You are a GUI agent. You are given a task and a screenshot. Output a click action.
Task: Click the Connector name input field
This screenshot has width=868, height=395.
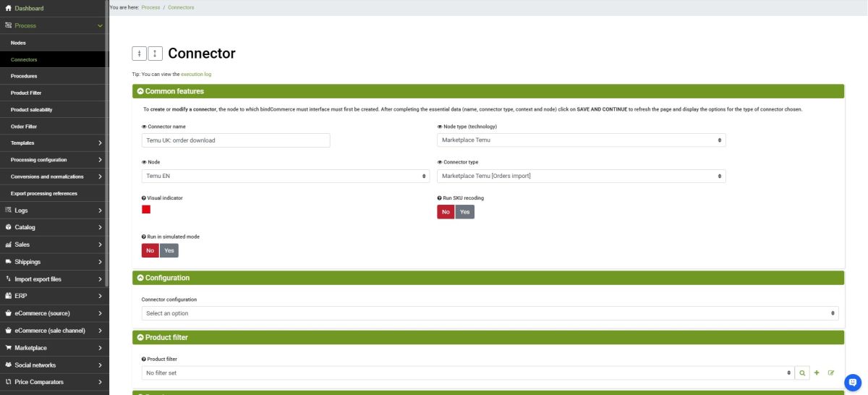click(236, 140)
